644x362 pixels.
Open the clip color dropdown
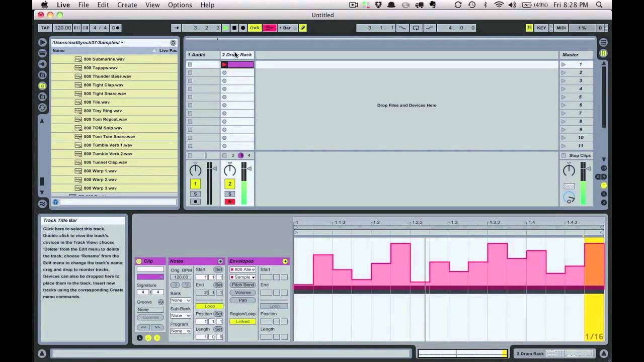click(x=150, y=277)
